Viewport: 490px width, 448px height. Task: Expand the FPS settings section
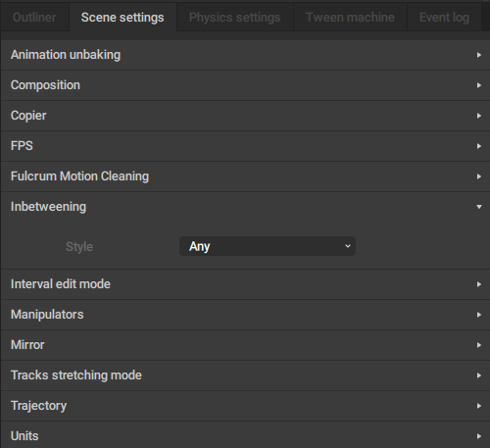click(245, 146)
